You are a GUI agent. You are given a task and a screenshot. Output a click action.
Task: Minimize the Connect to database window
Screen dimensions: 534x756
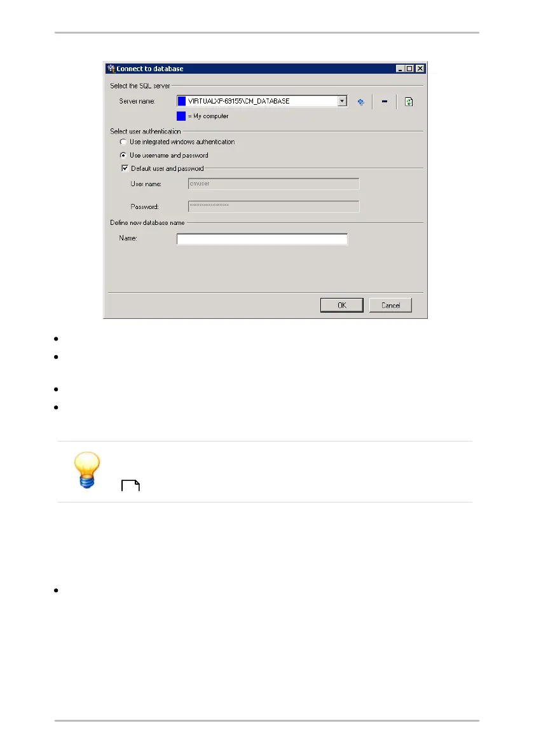(400, 69)
